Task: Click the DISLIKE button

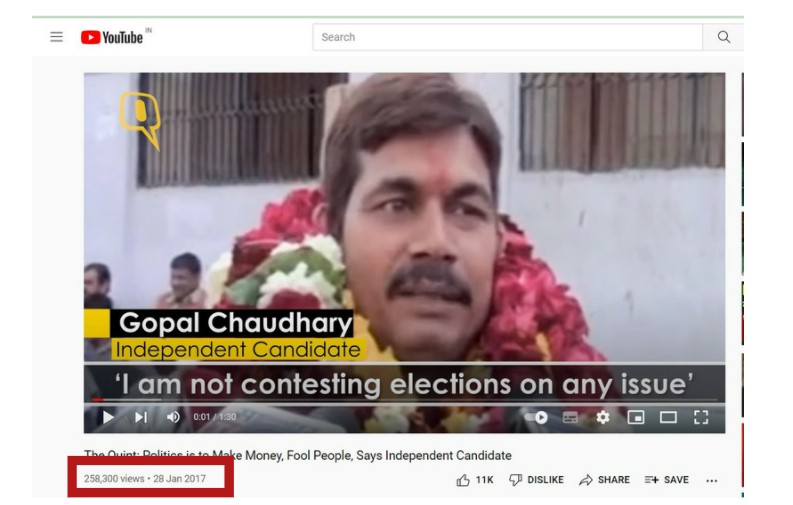Action: click(x=536, y=480)
